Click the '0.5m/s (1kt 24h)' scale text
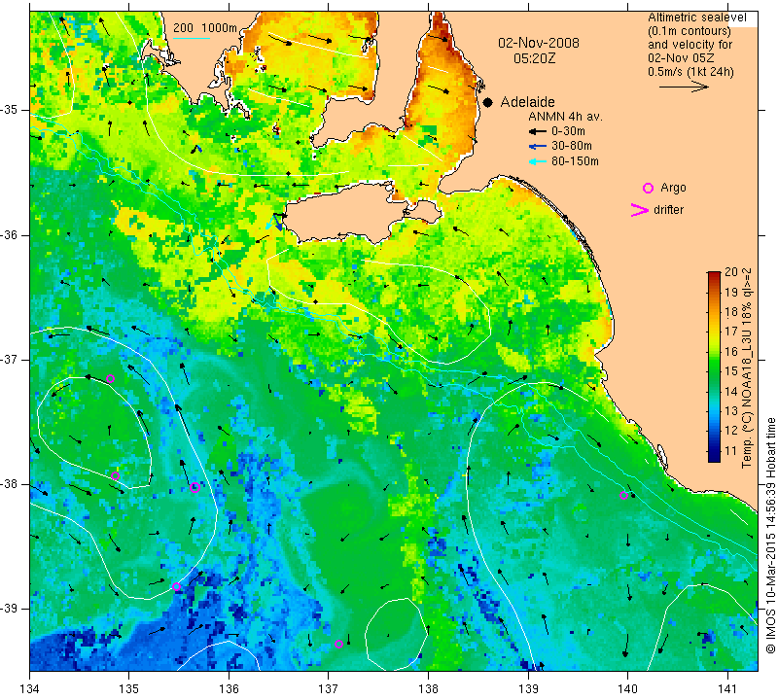The image size is (778, 700). pos(690,72)
